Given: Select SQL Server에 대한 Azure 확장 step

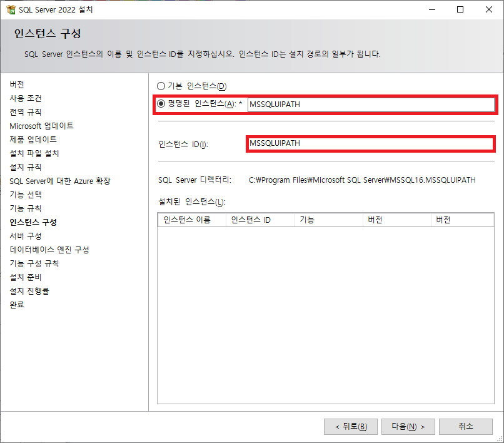Looking at the screenshot, I should coord(60,181).
